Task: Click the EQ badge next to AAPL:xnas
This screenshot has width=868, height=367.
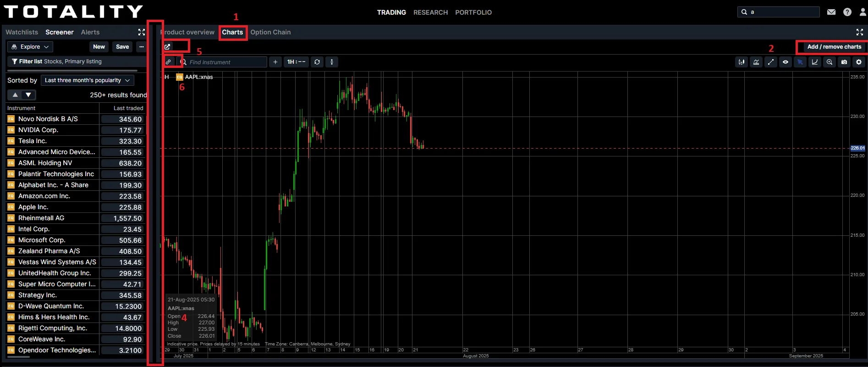Action: click(x=180, y=77)
